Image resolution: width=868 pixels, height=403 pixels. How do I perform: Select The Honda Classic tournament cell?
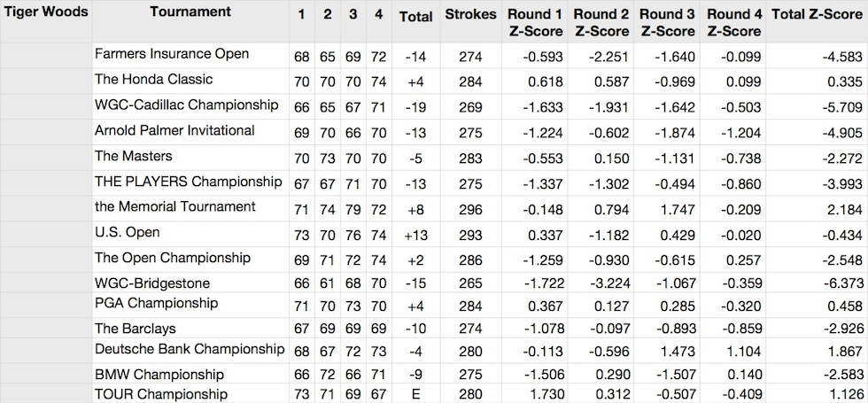coord(190,81)
